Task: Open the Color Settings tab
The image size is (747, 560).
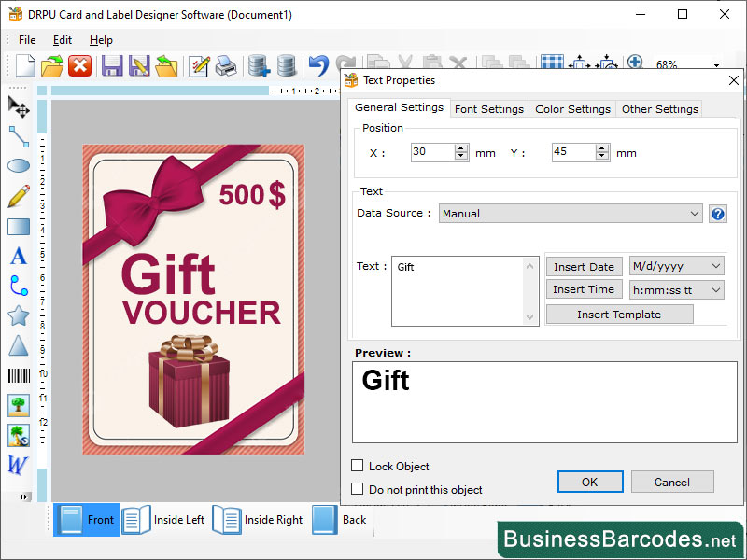Action: pyautogui.click(x=572, y=108)
